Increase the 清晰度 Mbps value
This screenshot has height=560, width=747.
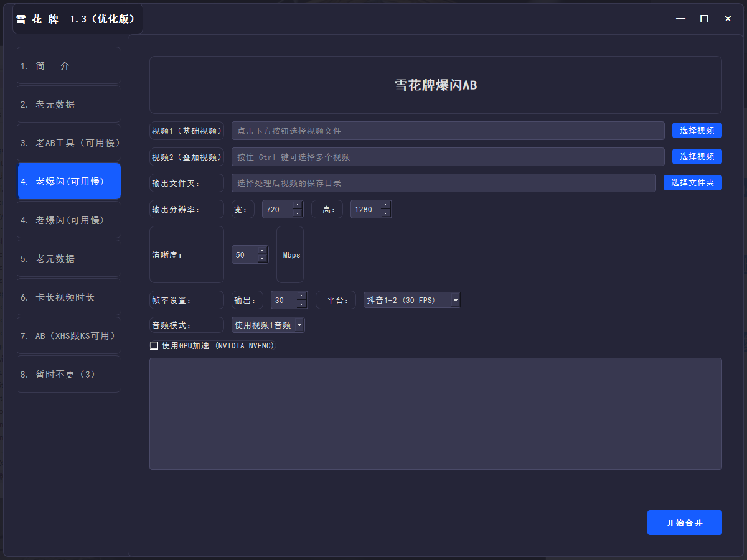(x=262, y=251)
